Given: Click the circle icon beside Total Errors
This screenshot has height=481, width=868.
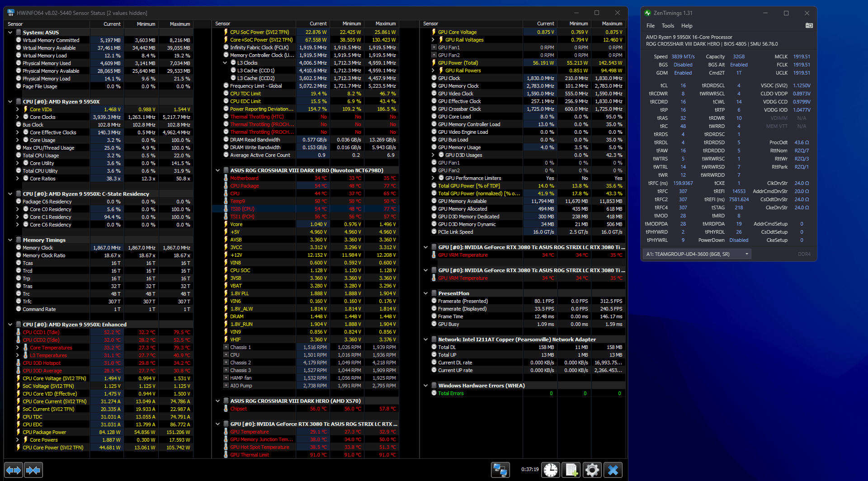Looking at the screenshot, I should tap(434, 393).
